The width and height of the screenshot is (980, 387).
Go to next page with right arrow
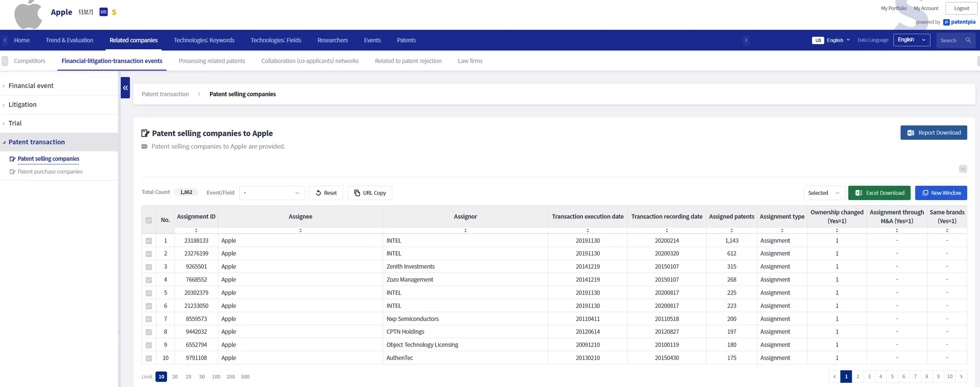(x=961, y=376)
